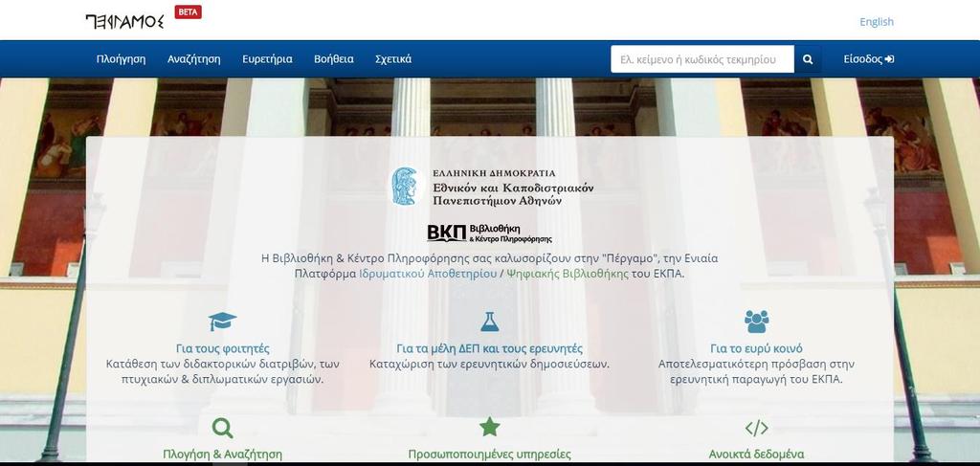Click the green star personalized services icon

pyautogui.click(x=489, y=428)
